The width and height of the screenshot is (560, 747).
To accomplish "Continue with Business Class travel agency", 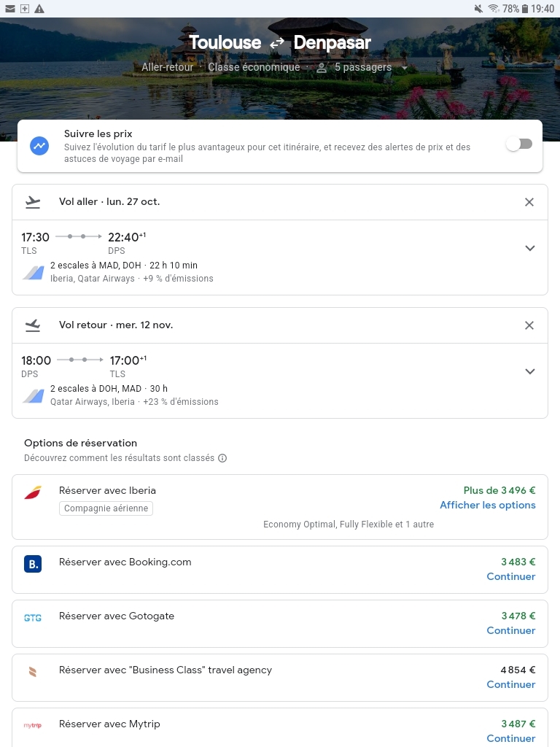I will tap(511, 684).
